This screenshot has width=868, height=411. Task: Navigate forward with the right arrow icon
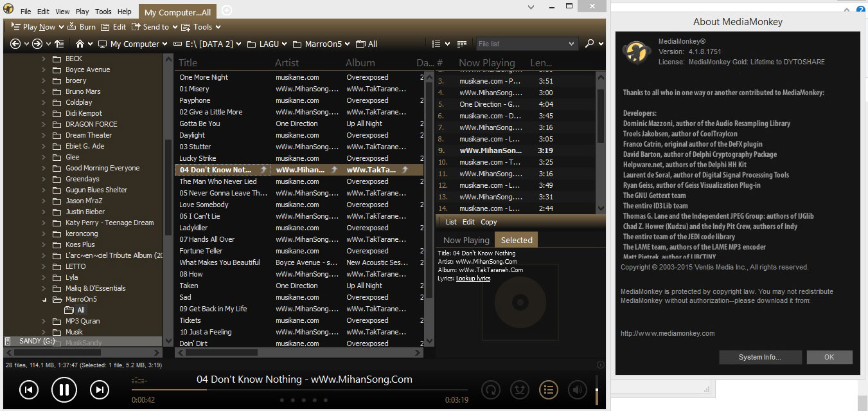[37, 44]
